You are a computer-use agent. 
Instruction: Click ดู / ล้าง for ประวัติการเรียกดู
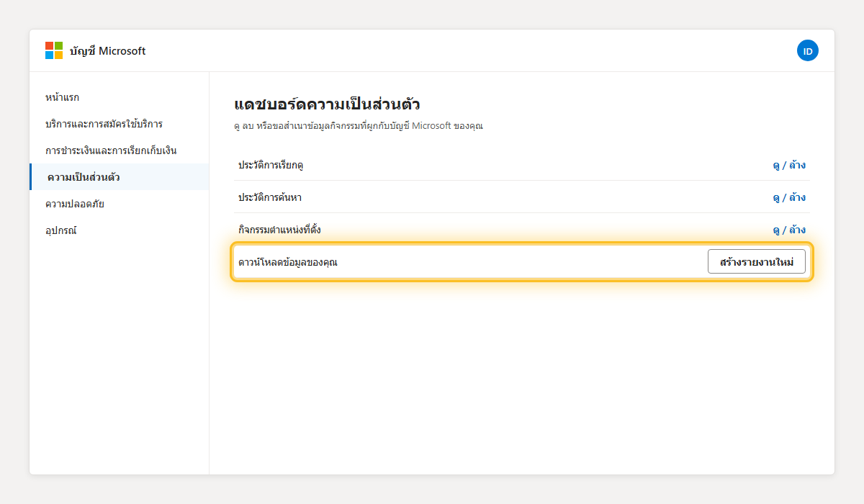tap(789, 165)
